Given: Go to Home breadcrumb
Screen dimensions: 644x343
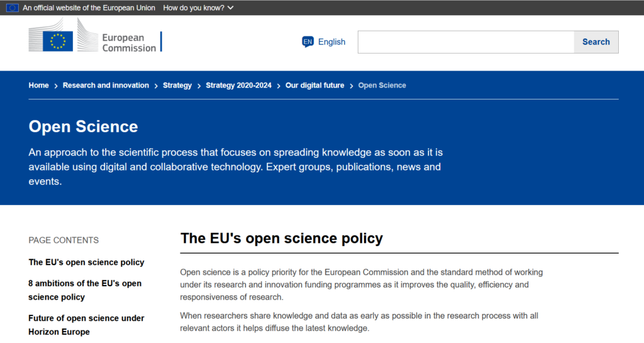Looking at the screenshot, I should 38,86.
